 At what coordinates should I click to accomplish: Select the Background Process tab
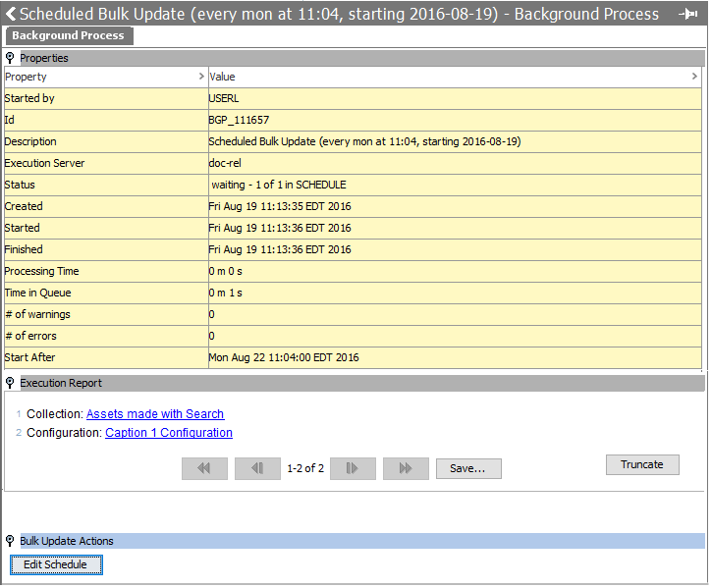pos(70,36)
